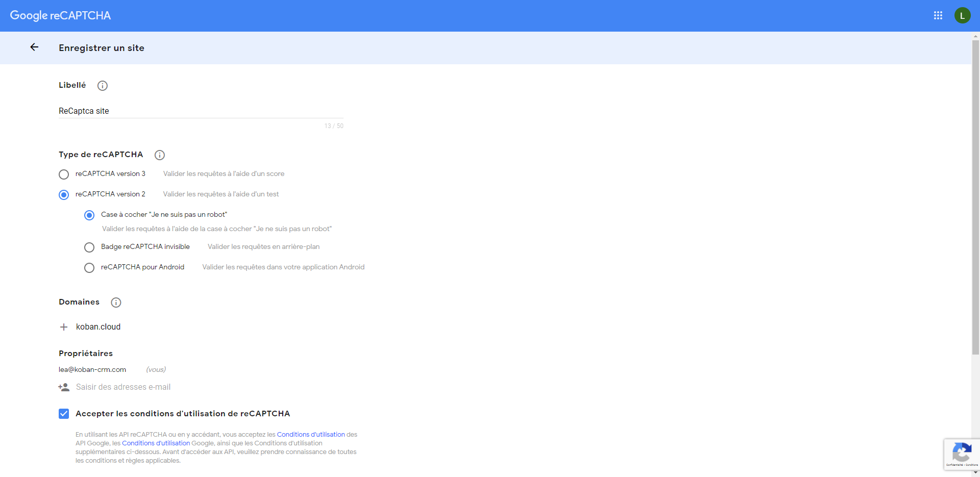
Task: Click the 13 / 50 character counter
Action: point(334,126)
